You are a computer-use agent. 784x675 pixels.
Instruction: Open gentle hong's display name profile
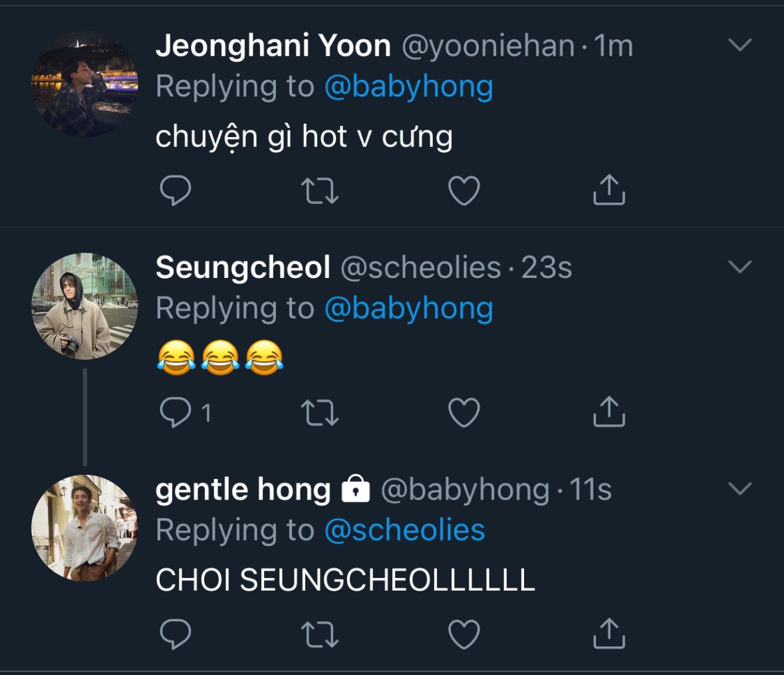pos(243,490)
